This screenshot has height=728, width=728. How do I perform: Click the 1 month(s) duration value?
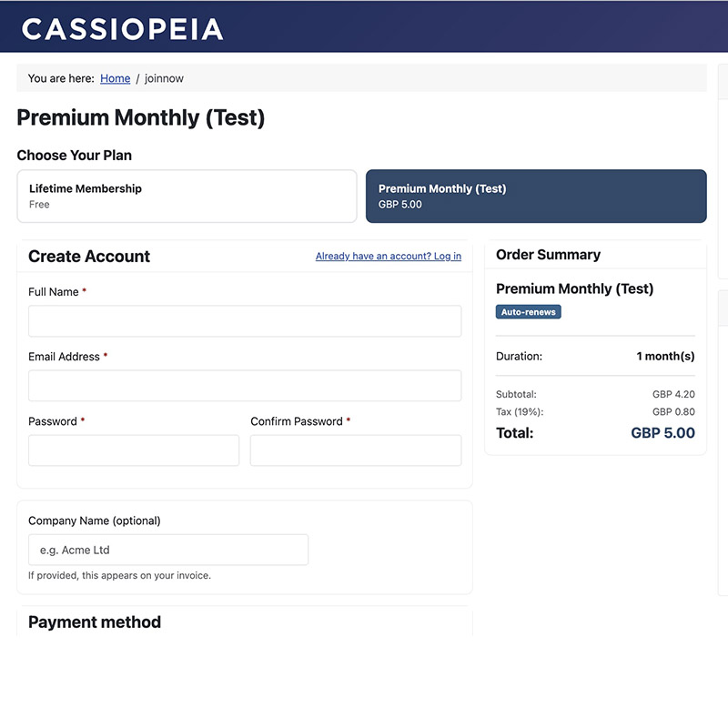click(665, 356)
